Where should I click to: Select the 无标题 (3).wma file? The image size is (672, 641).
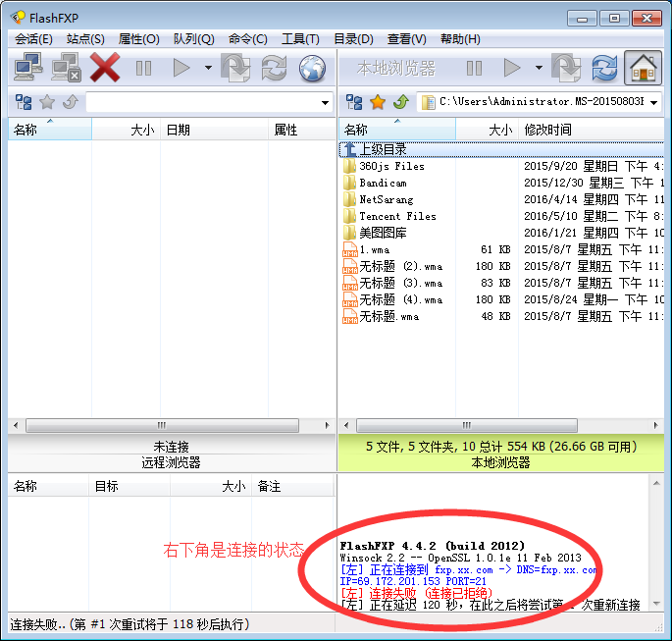pos(501,283)
